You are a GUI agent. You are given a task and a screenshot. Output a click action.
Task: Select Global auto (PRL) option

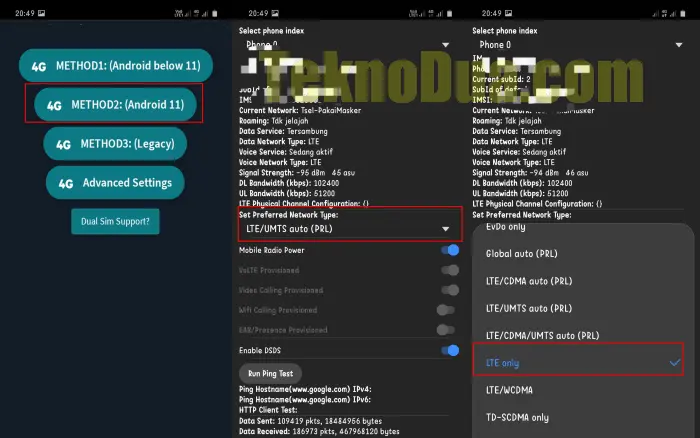coord(521,254)
